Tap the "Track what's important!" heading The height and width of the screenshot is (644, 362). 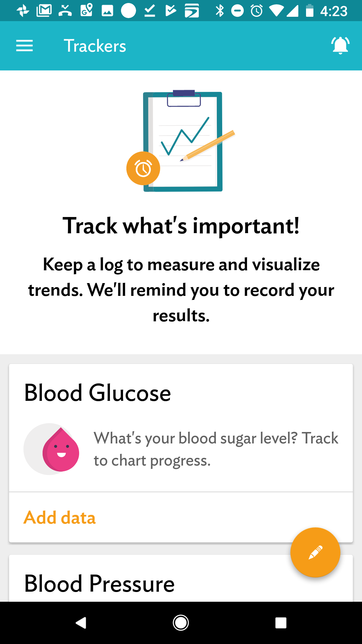coord(181,226)
